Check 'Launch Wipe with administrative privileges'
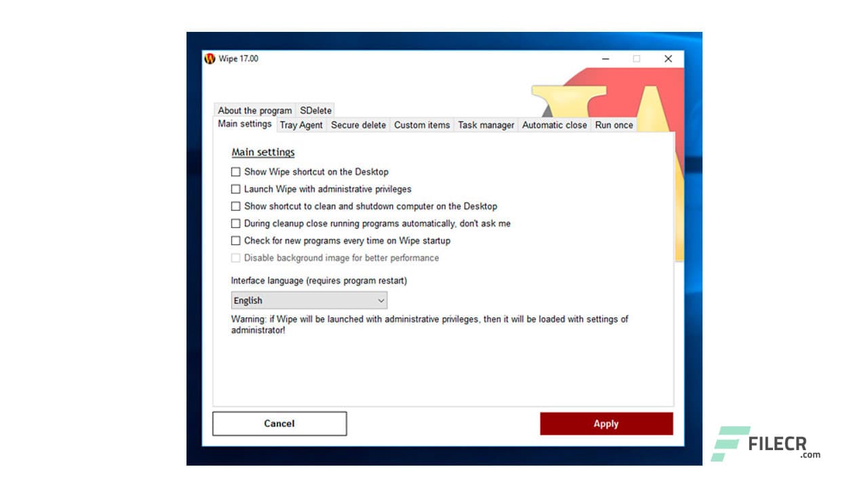 click(x=235, y=189)
